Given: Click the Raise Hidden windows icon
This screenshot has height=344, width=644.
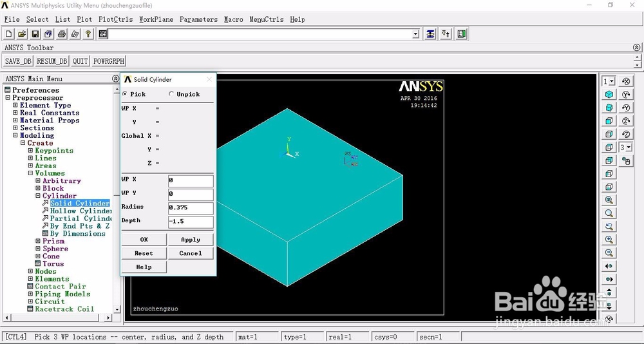Looking at the screenshot, I should click(430, 33).
